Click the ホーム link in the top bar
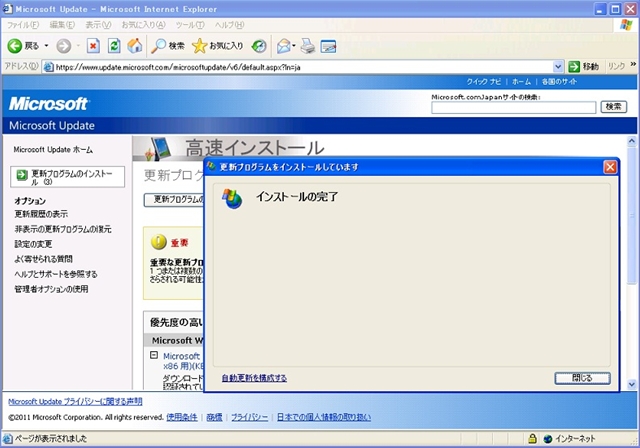 tap(522, 82)
